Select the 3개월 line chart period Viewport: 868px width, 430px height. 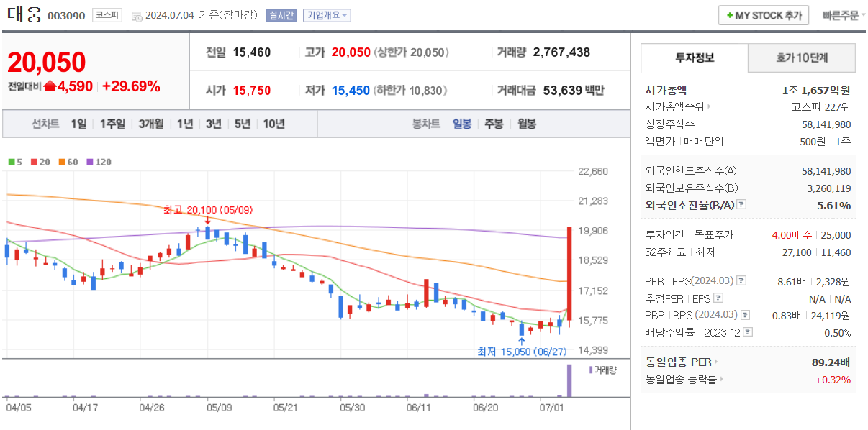coord(151,124)
